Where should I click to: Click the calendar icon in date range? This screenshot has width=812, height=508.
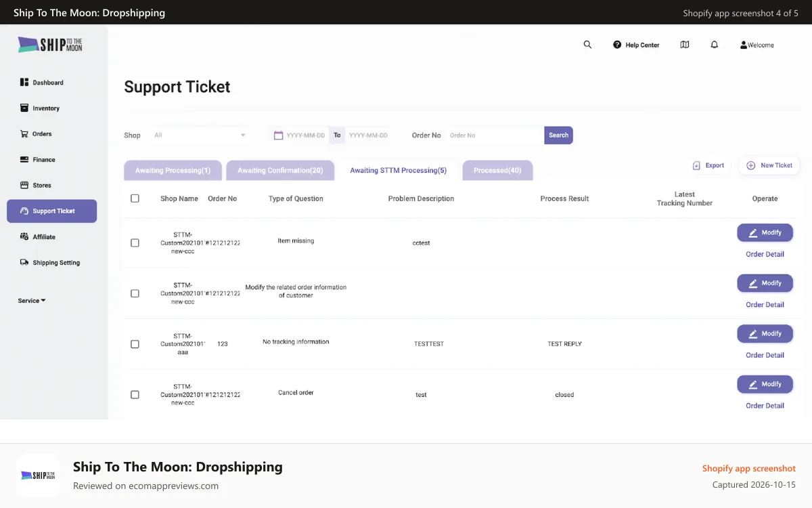click(278, 135)
